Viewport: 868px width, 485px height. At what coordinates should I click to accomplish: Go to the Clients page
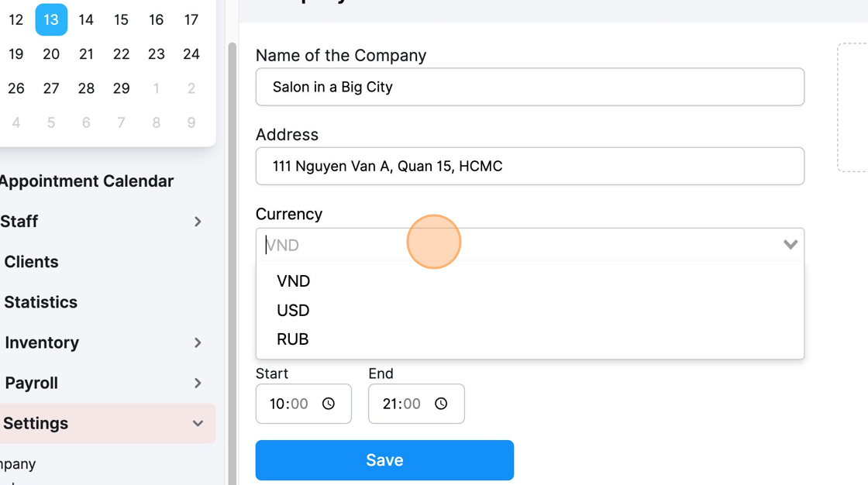[32, 262]
